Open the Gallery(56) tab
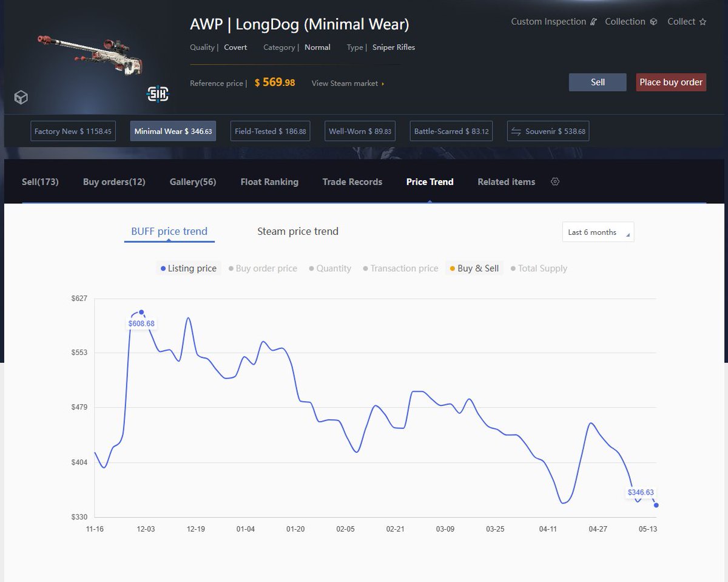Image resolution: width=728 pixels, height=582 pixels. (x=193, y=181)
